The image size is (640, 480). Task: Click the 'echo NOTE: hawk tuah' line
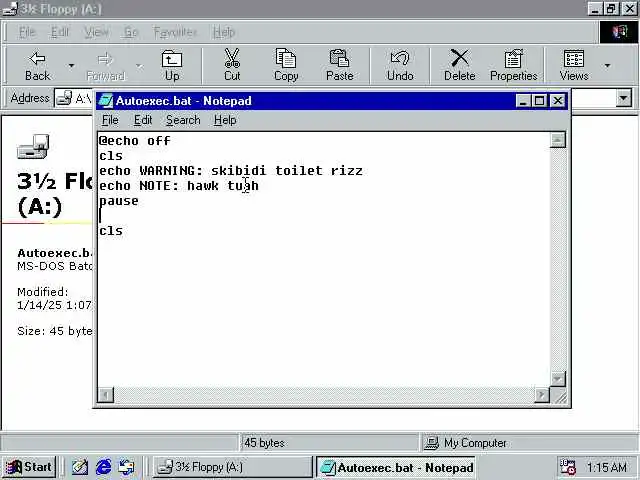pyautogui.click(x=179, y=186)
